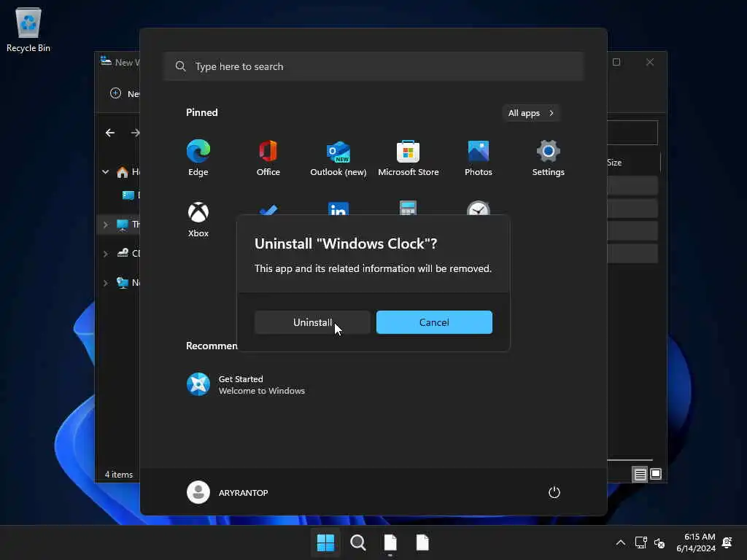The height and width of the screenshot is (560, 747).
Task: Open taskbar Search icon
Action: click(357, 542)
